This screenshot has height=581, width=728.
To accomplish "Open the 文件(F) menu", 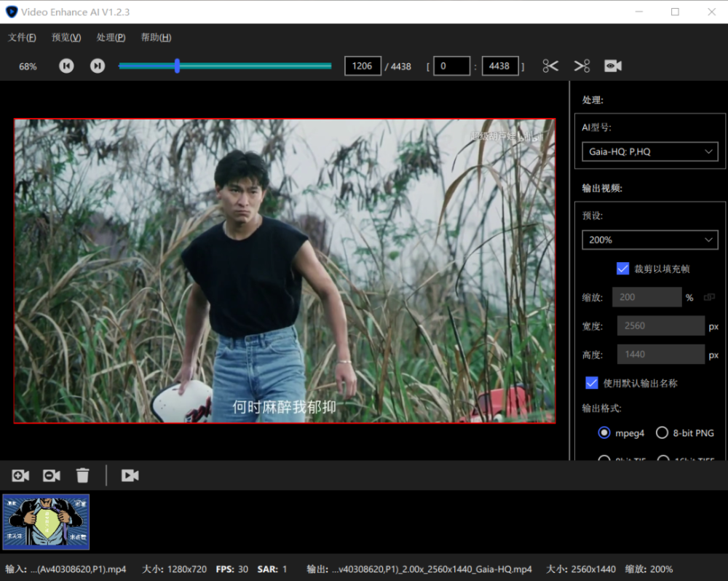I will [22, 38].
